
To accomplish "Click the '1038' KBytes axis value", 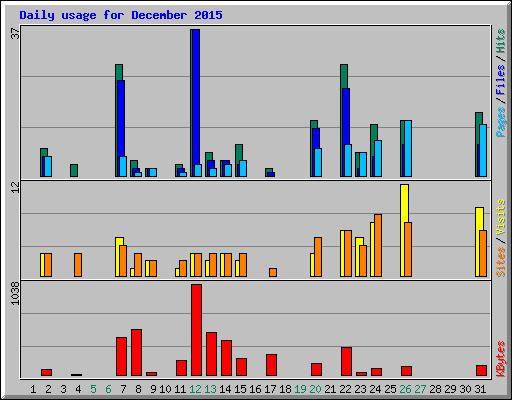I will point(15,293).
